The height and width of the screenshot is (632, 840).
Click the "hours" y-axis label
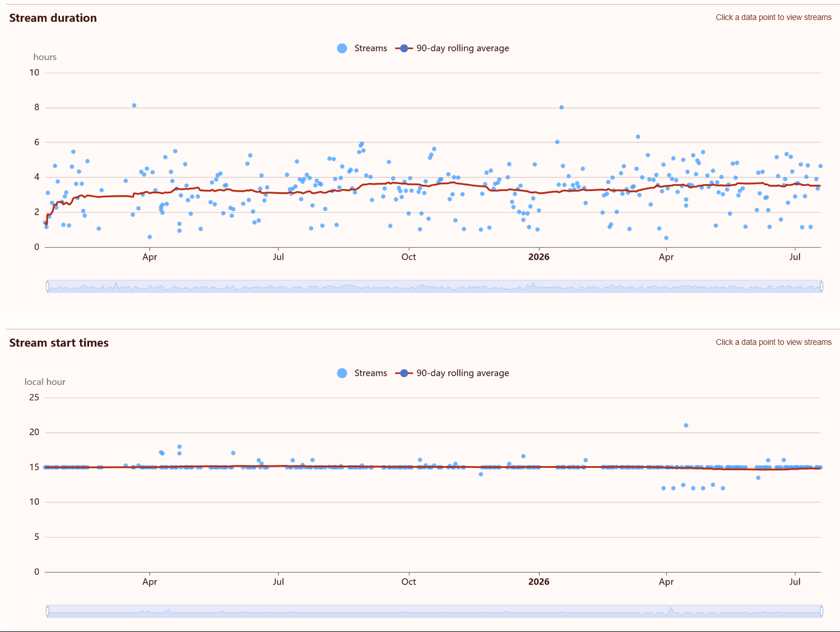45,57
